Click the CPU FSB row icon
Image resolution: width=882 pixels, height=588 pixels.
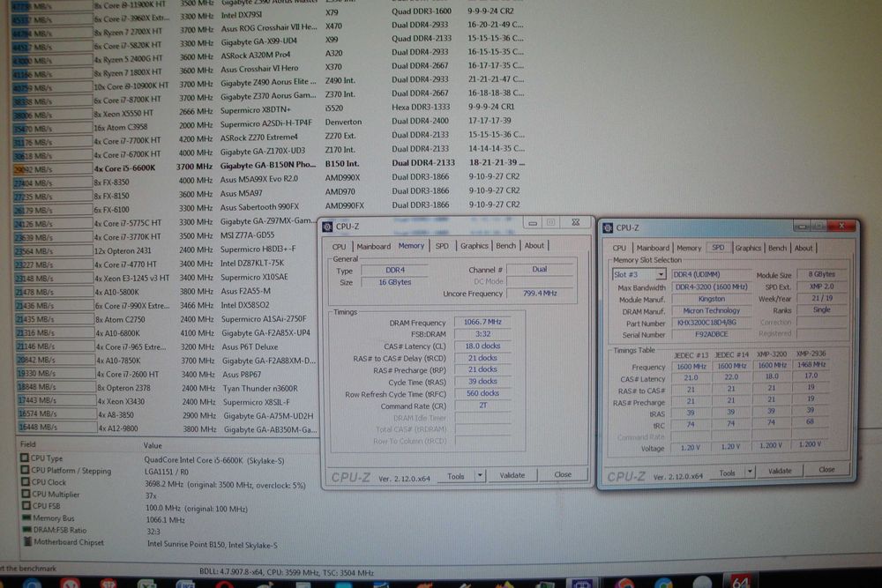pyautogui.click(x=26, y=505)
